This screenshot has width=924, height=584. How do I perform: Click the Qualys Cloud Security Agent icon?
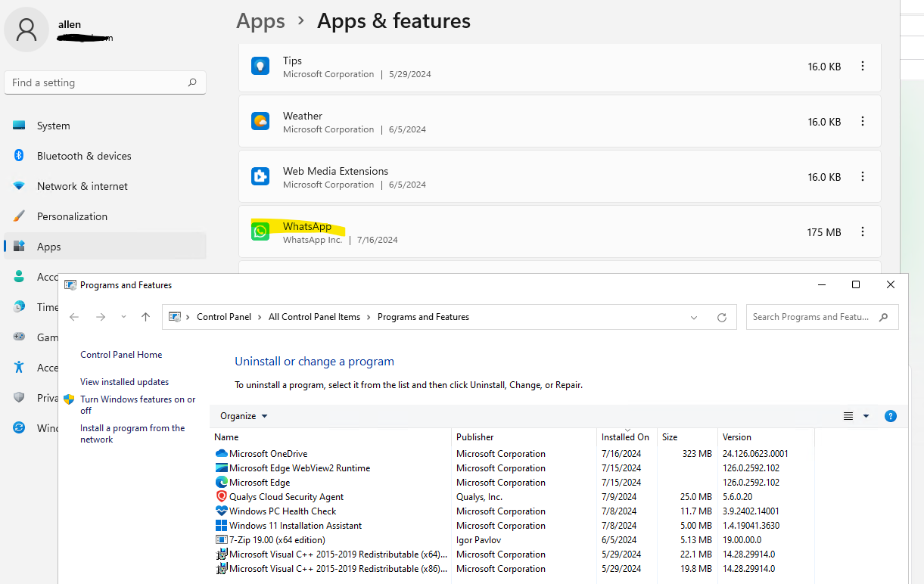click(222, 497)
